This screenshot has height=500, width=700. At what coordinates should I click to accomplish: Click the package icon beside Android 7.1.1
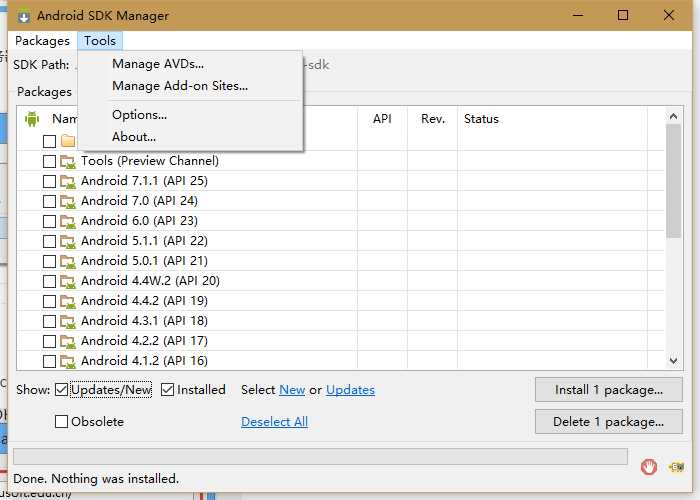[x=68, y=182]
